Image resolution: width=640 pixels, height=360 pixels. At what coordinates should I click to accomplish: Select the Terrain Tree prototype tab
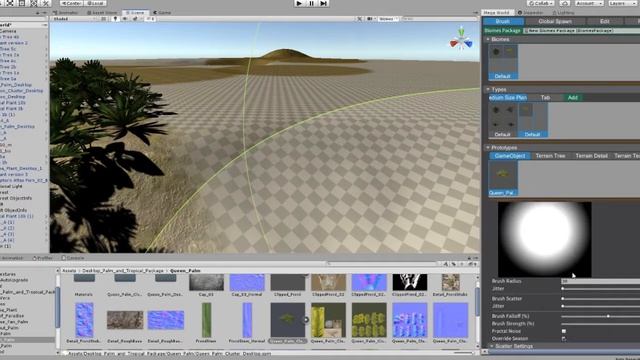tap(550, 156)
